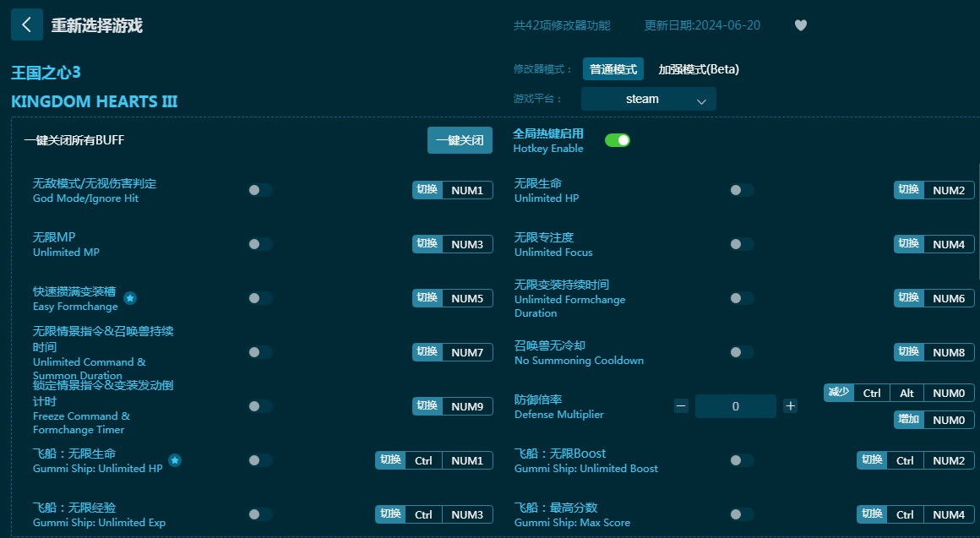Click NUM8 key for No Summoning Cooldown

pyautogui.click(x=949, y=352)
